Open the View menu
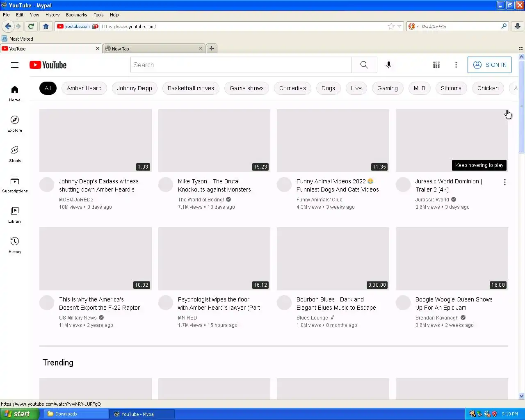This screenshot has height=420, width=525. point(34,15)
